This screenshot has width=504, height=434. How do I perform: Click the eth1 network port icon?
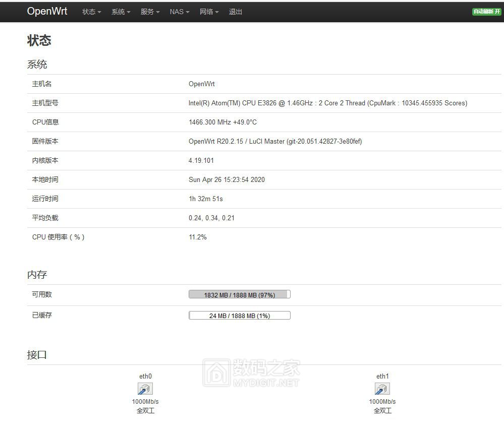tap(382, 389)
